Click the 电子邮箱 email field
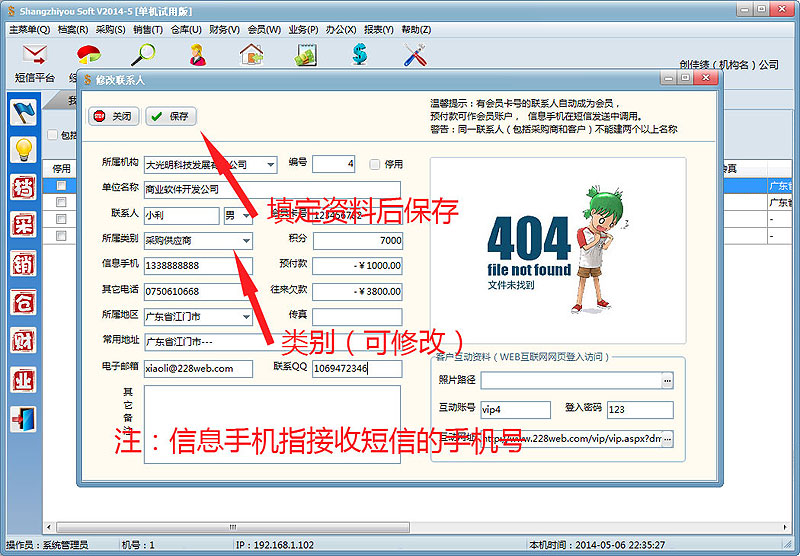 [x=198, y=369]
